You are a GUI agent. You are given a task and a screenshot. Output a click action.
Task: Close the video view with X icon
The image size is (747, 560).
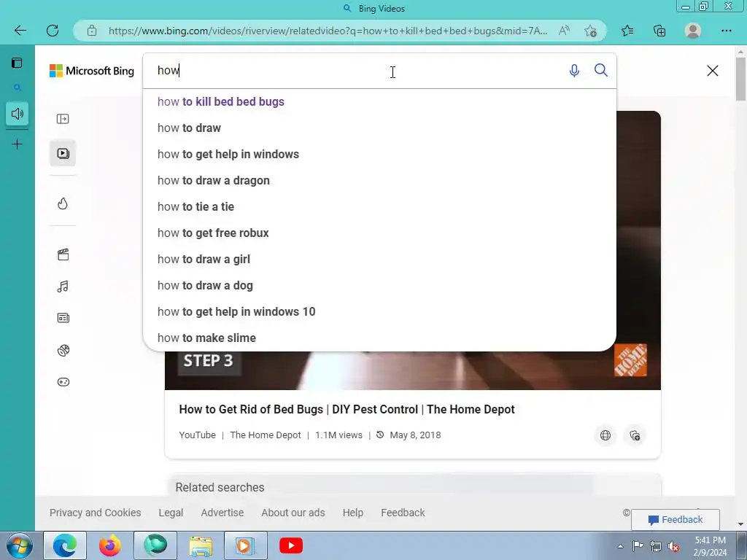pyautogui.click(x=712, y=71)
